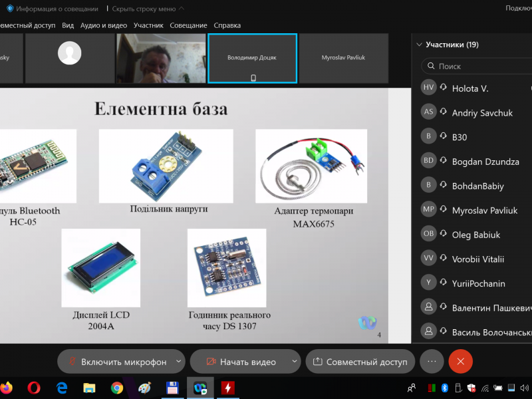Screen dimensions: 532x399
Task: Hide menu bar via Скрыть строку меню
Action: click(148, 9)
